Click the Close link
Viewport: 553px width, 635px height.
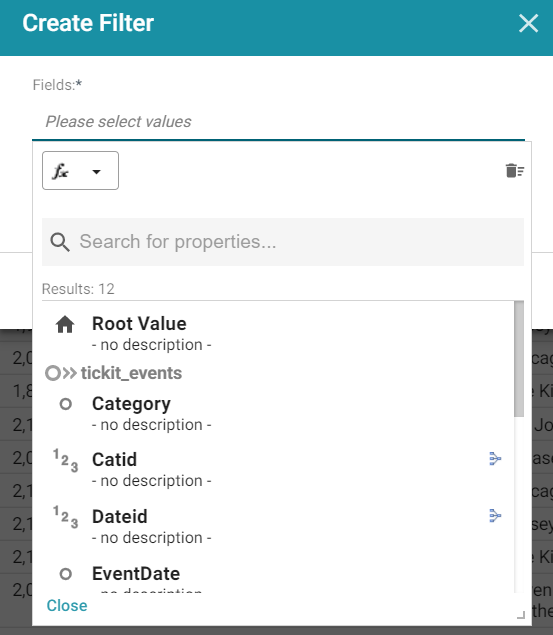click(x=67, y=605)
